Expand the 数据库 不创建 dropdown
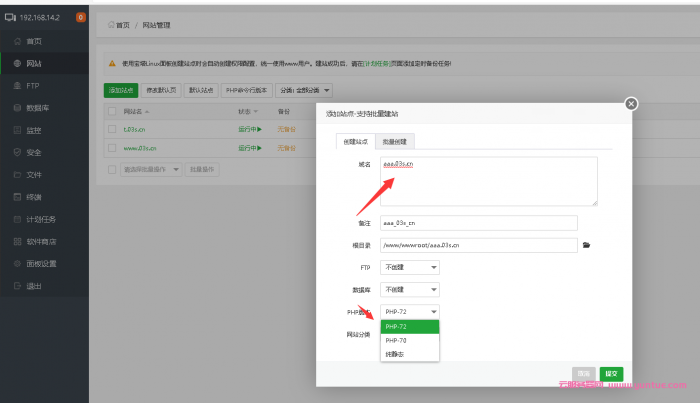The width and height of the screenshot is (700, 403). click(x=410, y=289)
